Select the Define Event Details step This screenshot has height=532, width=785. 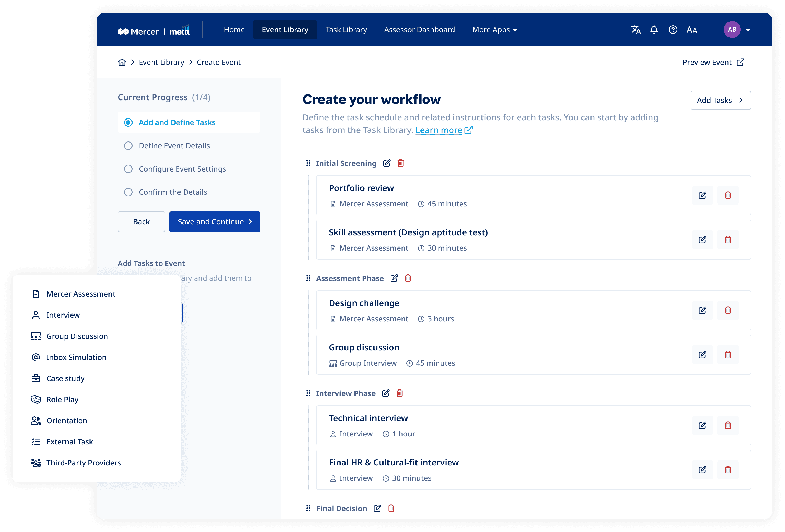coord(174,146)
